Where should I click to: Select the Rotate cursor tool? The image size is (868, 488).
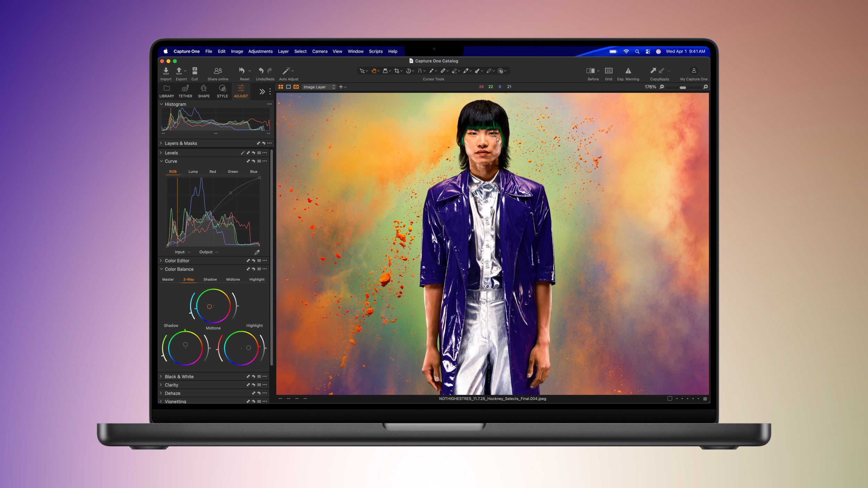pos(409,71)
